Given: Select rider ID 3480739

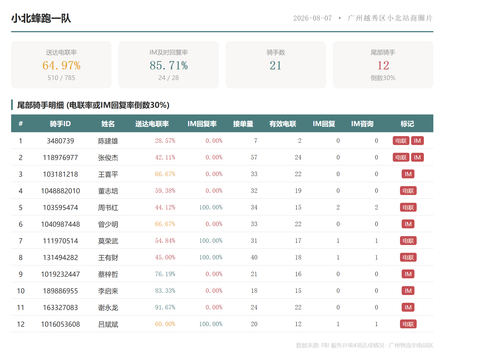Looking at the screenshot, I should pos(60,141).
